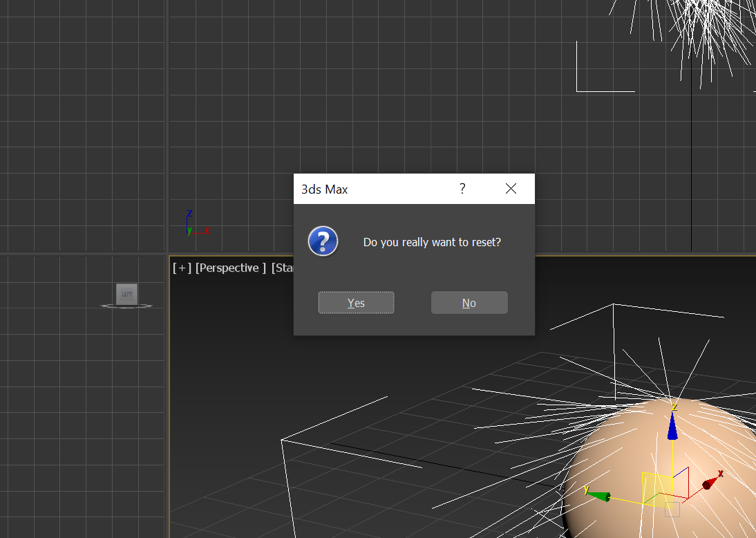Select the green Y-axis gizmo arrow
756x538 pixels.
601,495
